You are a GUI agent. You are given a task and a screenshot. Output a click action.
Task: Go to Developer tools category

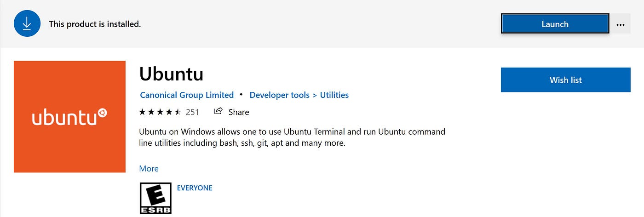click(279, 95)
